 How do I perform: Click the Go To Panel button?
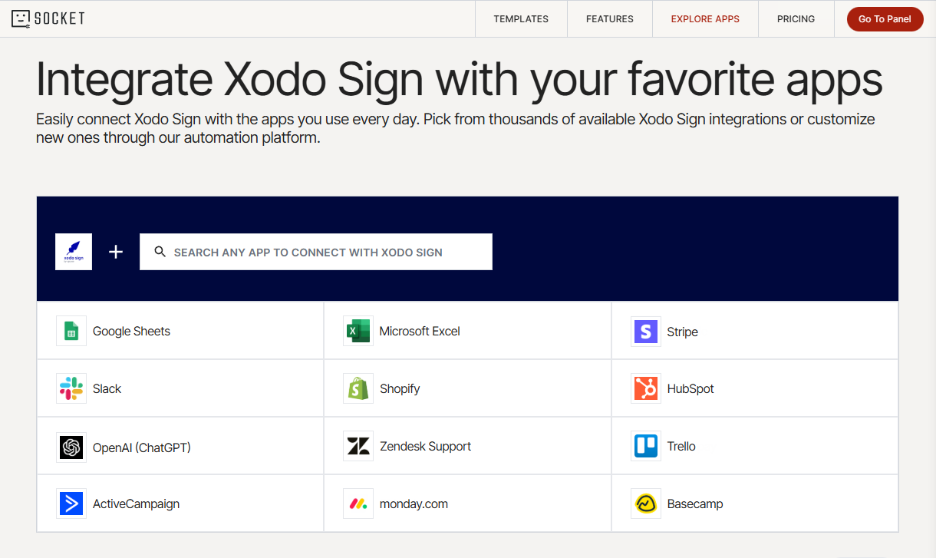[x=885, y=19]
